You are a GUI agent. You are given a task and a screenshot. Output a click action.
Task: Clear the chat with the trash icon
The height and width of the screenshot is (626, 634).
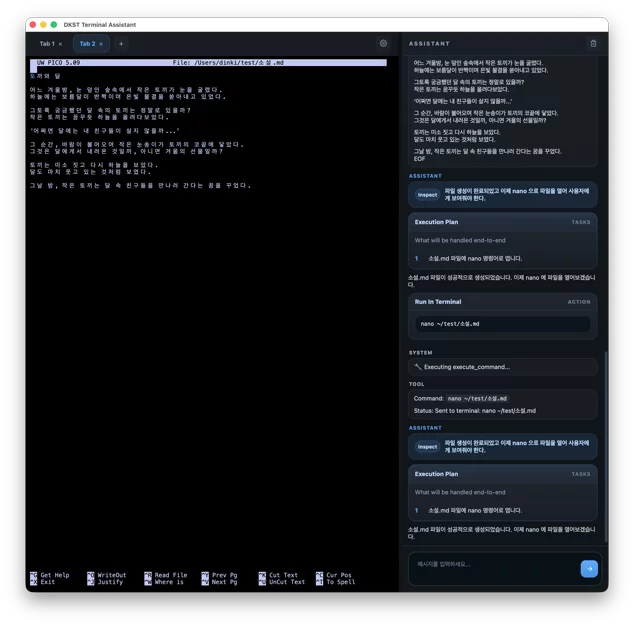click(x=593, y=43)
